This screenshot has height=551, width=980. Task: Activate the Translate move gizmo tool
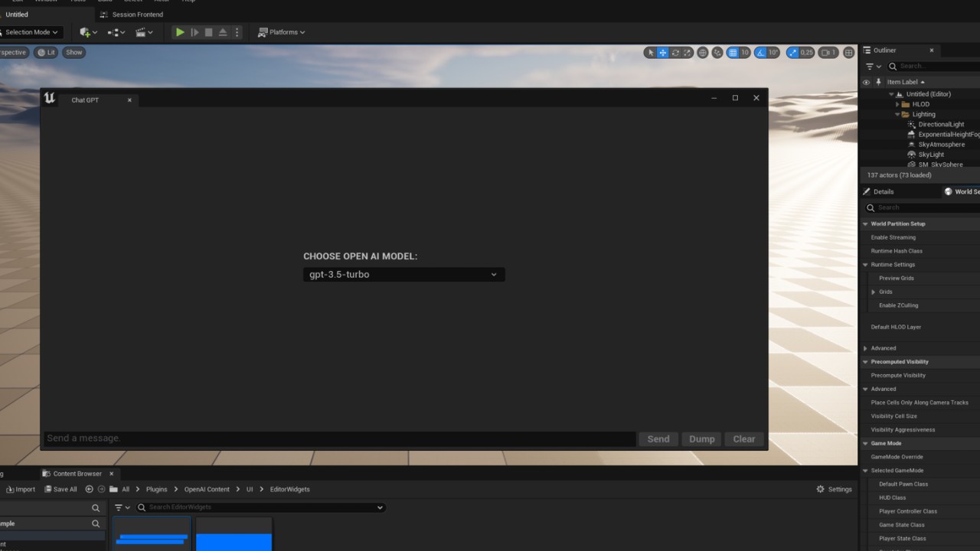pyautogui.click(x=663, y=53)
